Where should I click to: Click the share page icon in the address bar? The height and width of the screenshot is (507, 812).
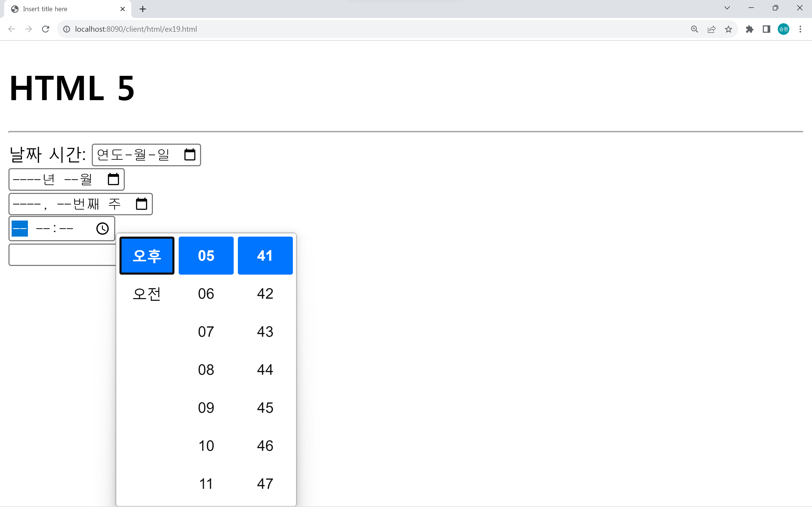(711, 29)
